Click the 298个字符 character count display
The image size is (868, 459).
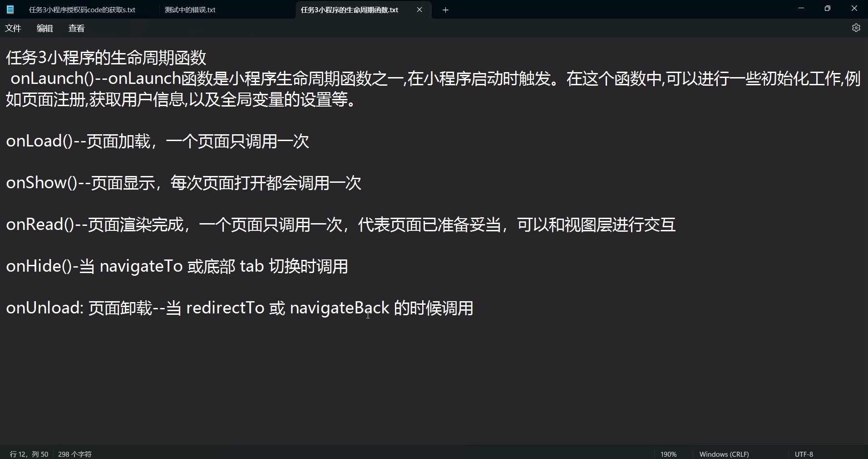click(74, 454)
